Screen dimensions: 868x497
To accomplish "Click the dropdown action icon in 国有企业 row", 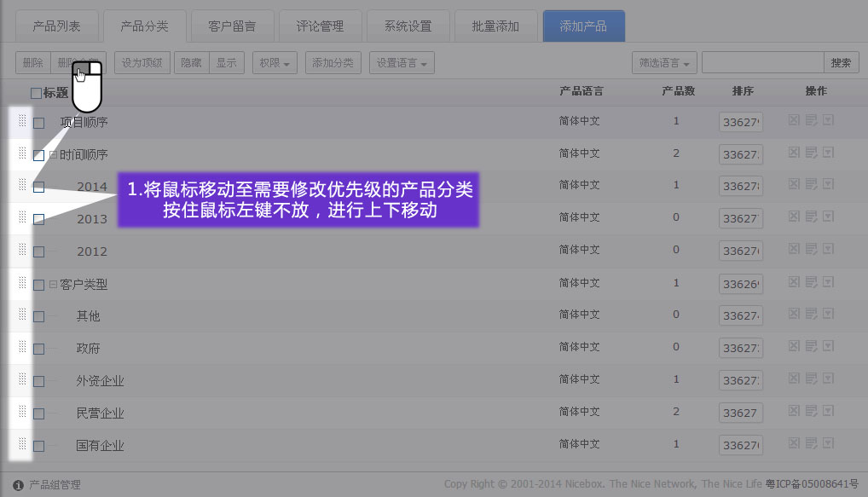I will [x=828, y=444].
